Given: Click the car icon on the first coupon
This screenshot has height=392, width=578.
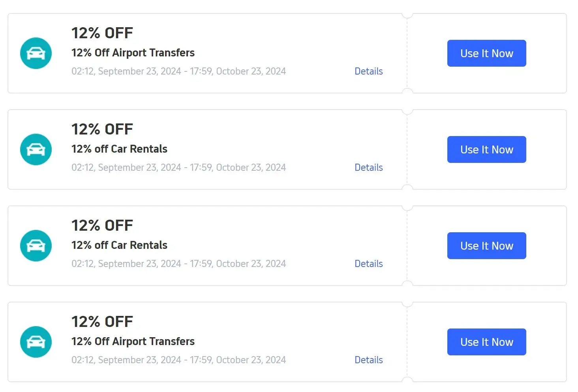Looking at the screenshot, I should point(36,53).
